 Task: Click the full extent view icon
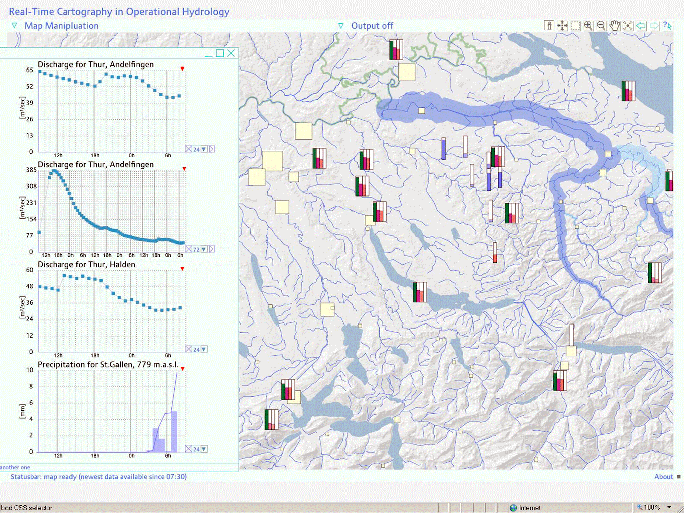click(628, 25)
